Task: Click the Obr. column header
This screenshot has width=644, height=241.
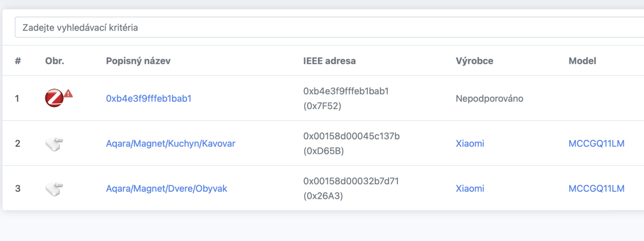Action: point(55,61)
